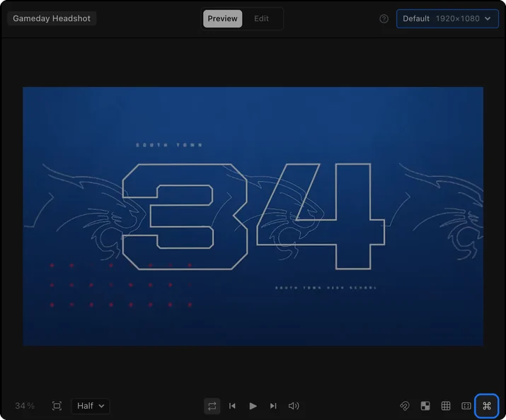Click the Gameday Headshot title label
This screenshot has width=506, height=420.
[x=52, y=18]
